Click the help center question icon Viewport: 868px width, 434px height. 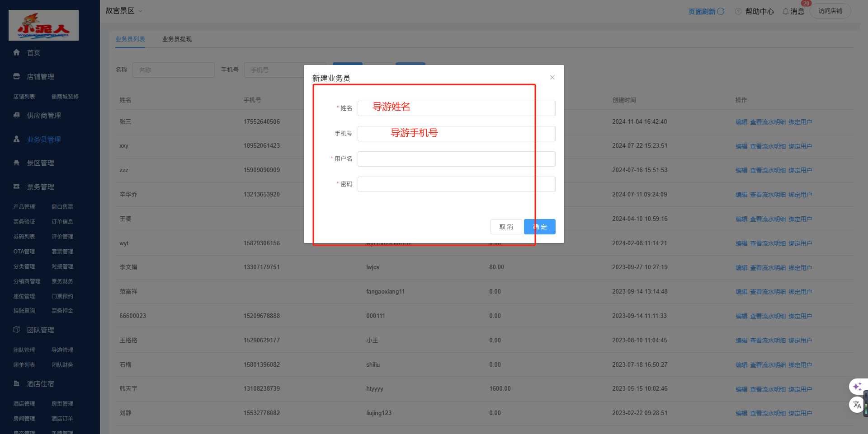click(738, 11)
